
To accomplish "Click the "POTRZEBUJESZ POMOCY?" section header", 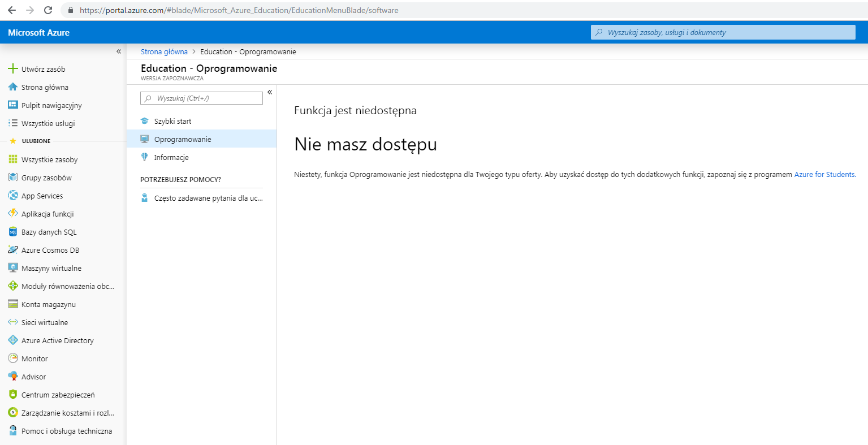I will pos(180,179).
